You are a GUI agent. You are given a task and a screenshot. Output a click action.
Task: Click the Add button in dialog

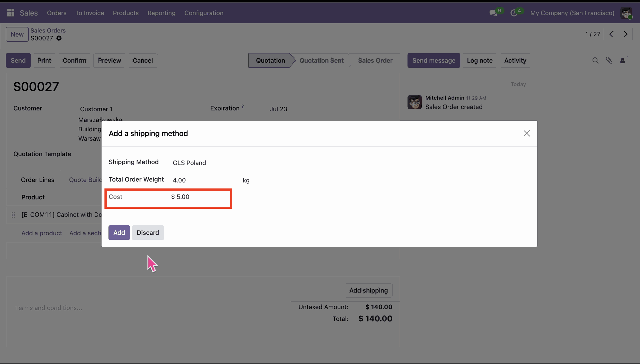pos(119,233)
